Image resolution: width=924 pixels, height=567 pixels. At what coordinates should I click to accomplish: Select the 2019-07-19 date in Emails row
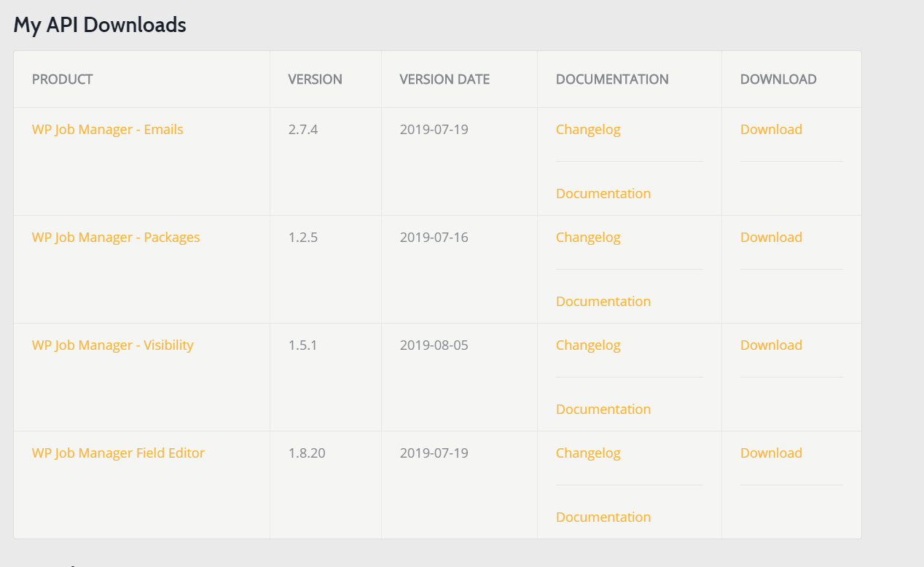point(434,130)
